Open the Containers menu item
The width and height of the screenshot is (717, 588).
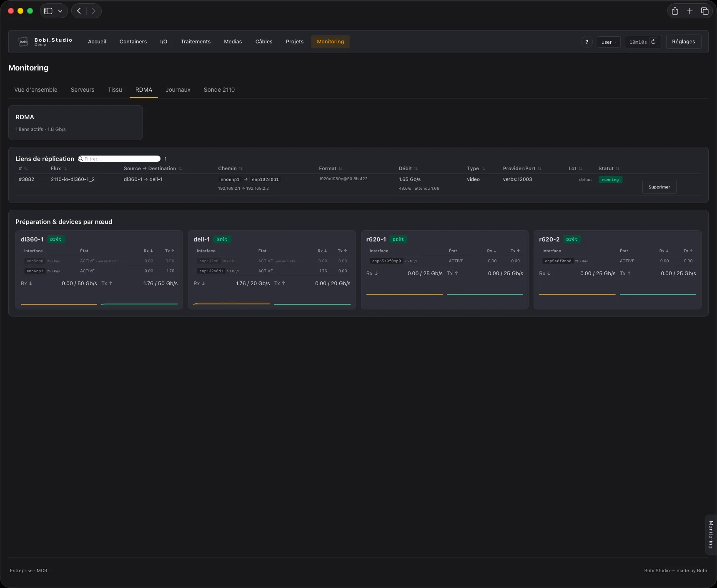pos(133,42)
